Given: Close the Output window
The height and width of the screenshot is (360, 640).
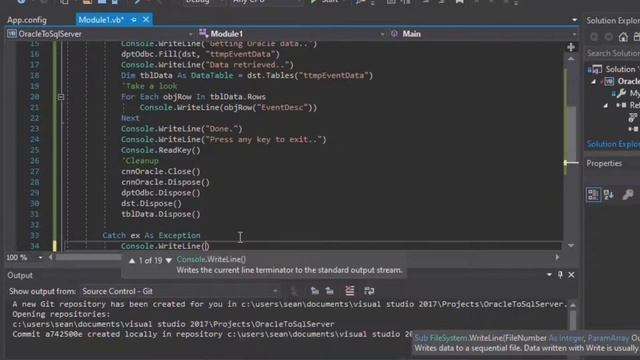Looking at the screenshot, I should [571, 275].
